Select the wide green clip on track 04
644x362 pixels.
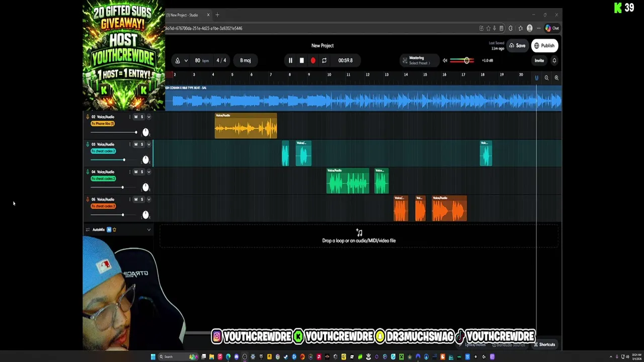pos(348,181)
